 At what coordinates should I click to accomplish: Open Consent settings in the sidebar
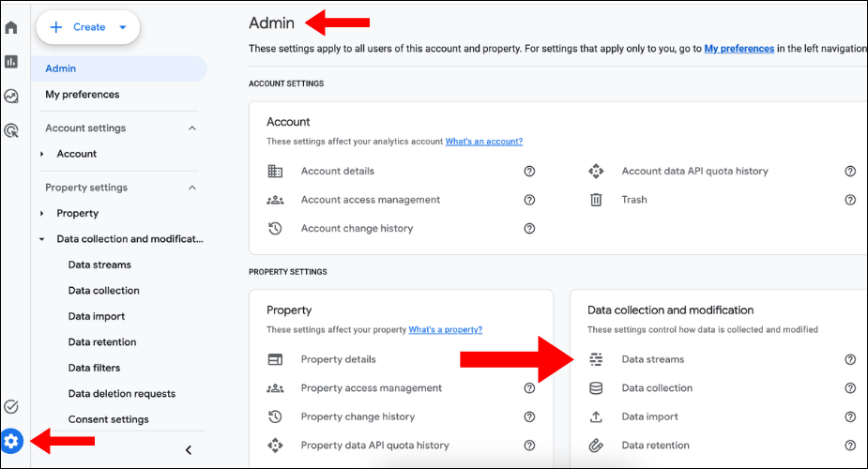click(109, 419)
